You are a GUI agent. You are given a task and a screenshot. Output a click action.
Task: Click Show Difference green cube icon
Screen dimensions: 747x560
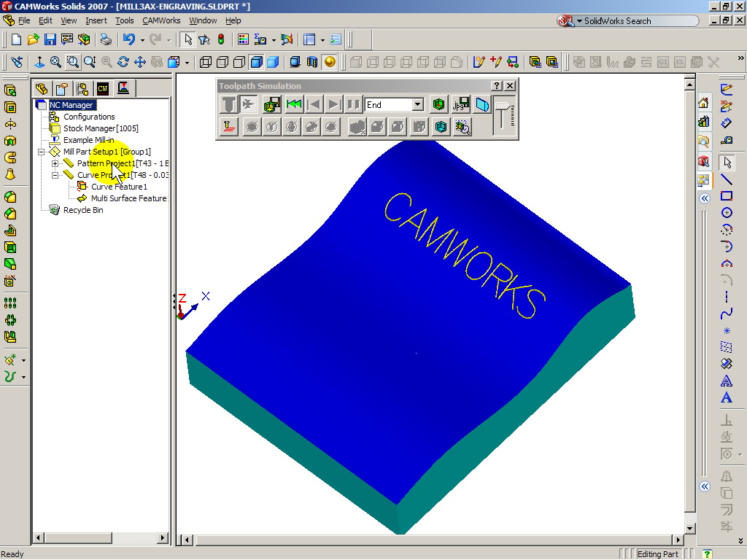tap(438, 104)
